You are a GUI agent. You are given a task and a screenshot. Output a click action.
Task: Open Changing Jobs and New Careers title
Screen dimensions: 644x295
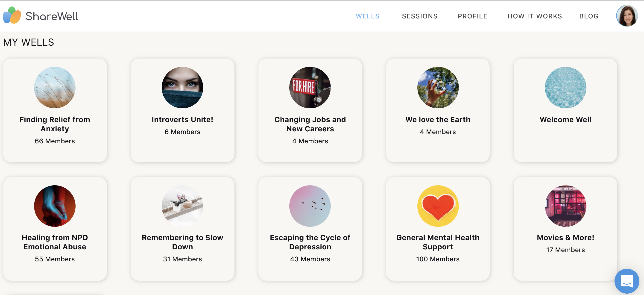coord(310,124)
